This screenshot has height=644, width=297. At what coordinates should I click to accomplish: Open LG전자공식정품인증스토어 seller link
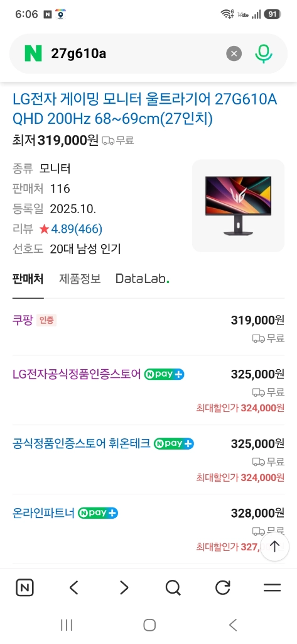tap(77, 374)
